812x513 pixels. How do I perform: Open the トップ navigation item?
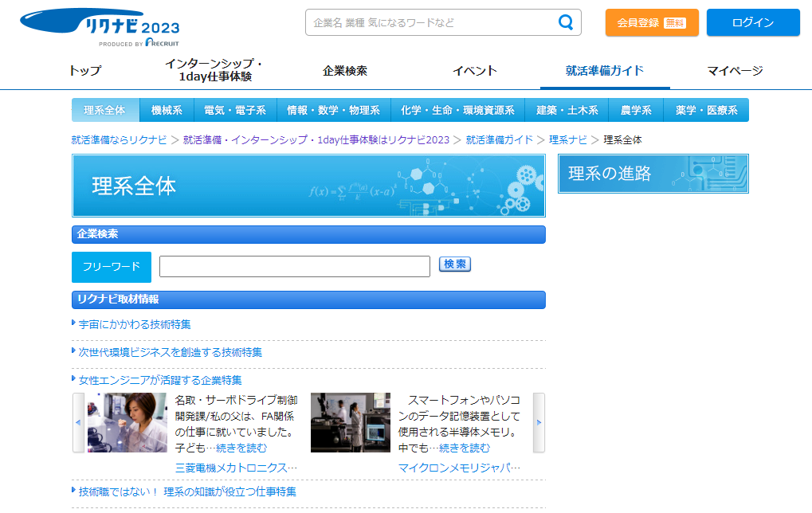(85, 70)
